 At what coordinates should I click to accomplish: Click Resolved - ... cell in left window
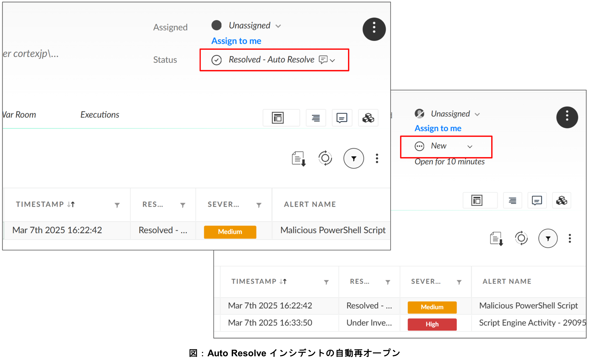click(x=163, y=230)
